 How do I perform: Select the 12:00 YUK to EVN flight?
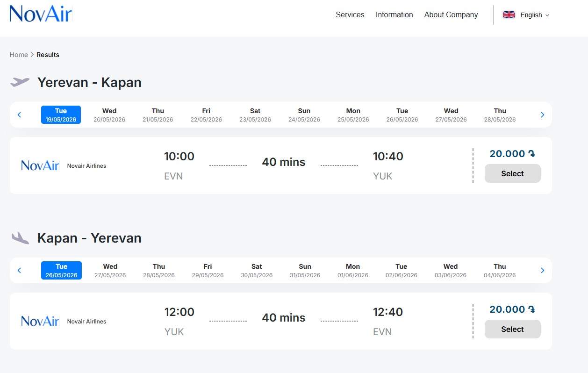[x=512, y=329]
